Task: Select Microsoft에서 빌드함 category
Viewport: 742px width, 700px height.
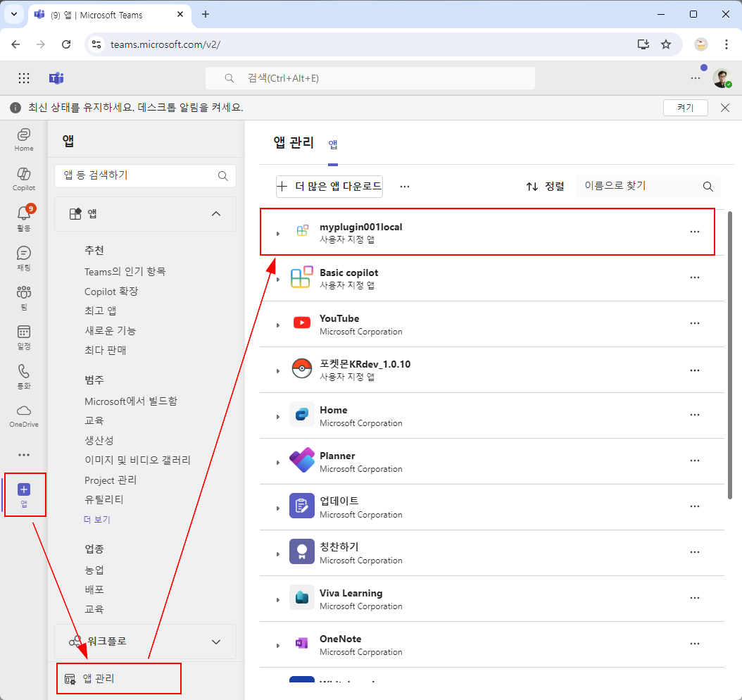Action: click(x=131, y=401)
